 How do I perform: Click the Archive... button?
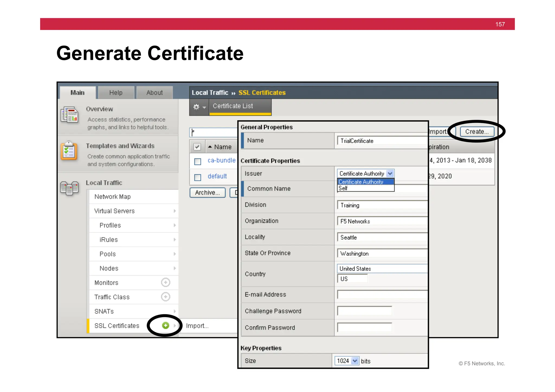point(207,192)
